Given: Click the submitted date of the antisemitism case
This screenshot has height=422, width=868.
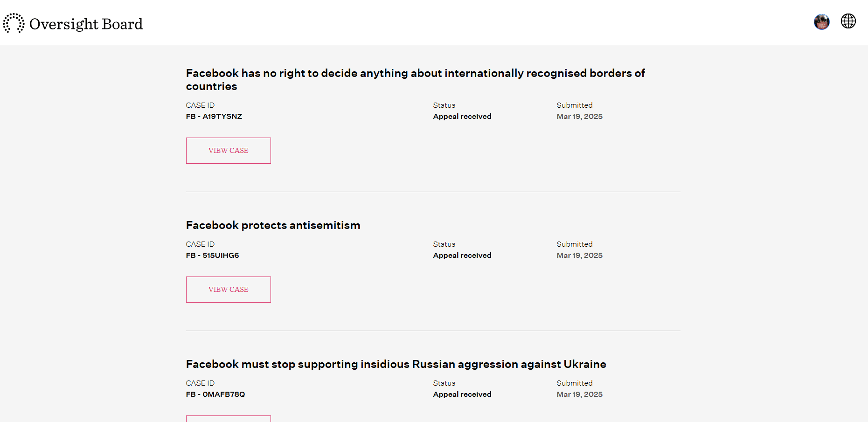Looking at the screenshot, I should click(579, 256).
